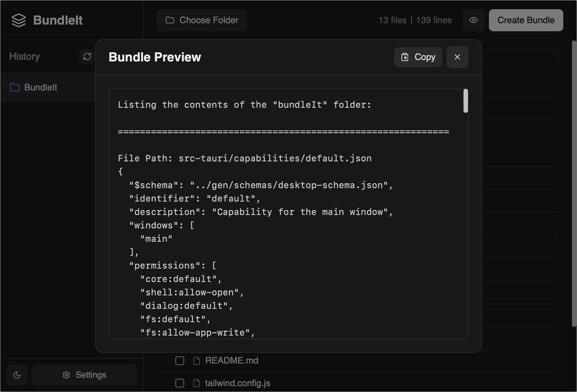
Task: Toggle the bundle preview eye icon
Action: point(473,20)
